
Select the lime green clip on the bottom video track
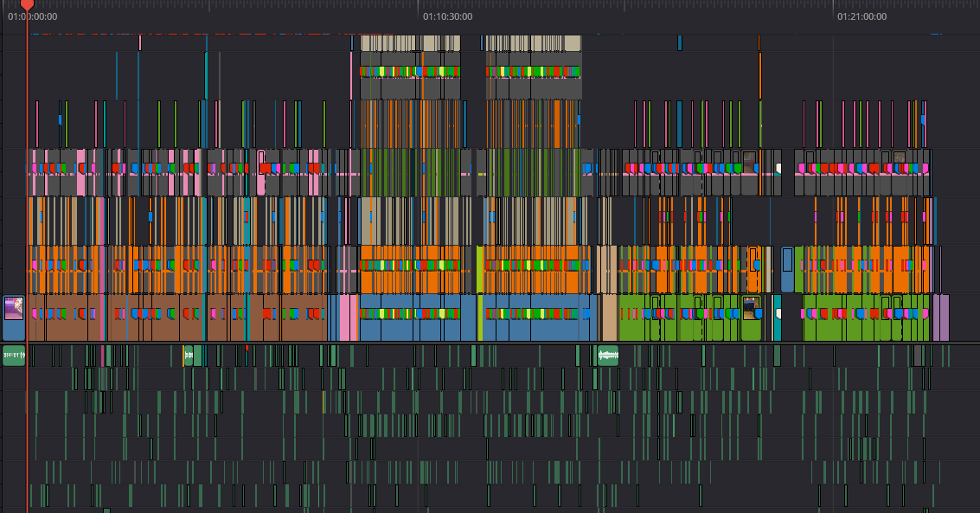coord(480,318)
